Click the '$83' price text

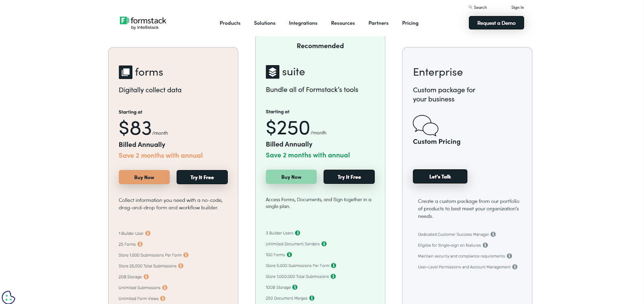pos(135,128)
